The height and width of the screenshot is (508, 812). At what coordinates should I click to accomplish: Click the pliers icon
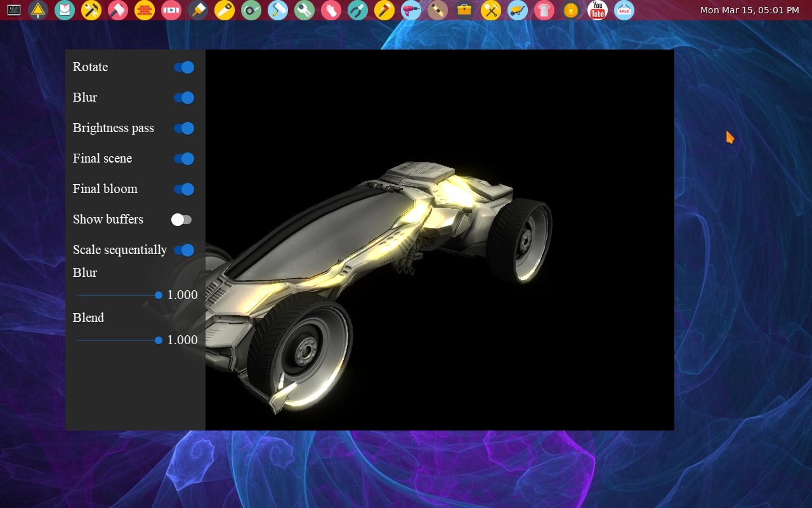pos(358,10)
